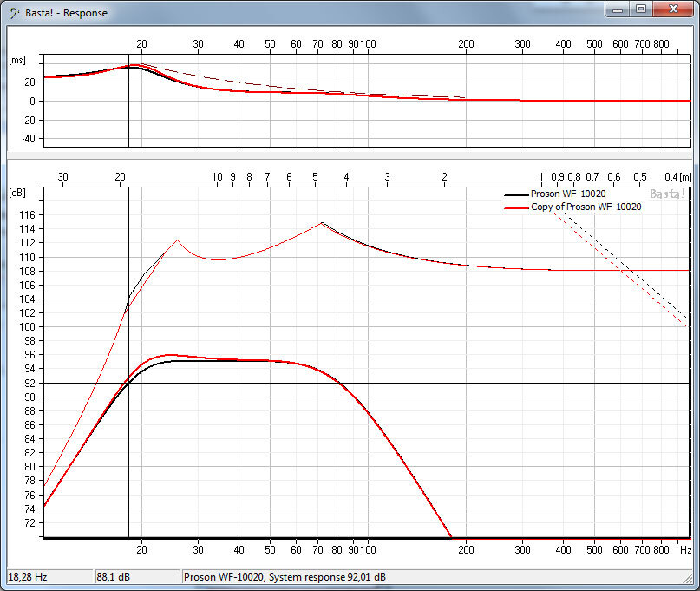Viewport: 700px width, 591px height.
Task: Click the 30 m wavelength tick label
Action: tap(62, 177)
